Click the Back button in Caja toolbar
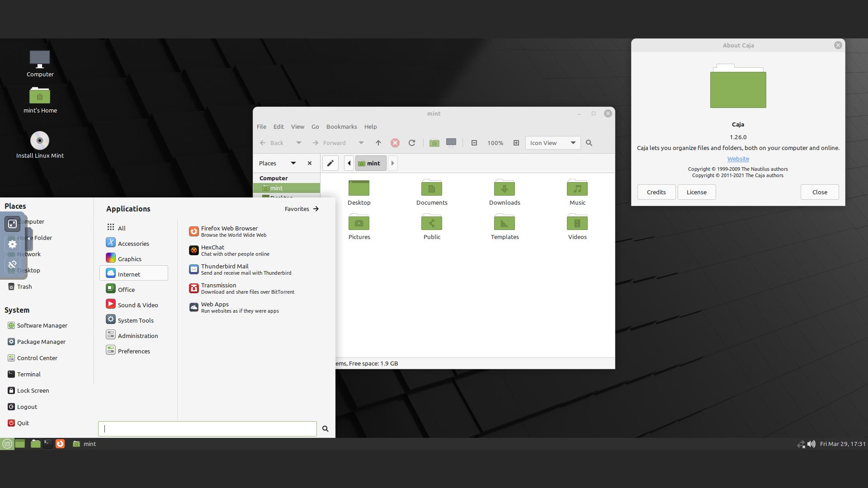868x488 pixels. pyautogui.click(x=272, y=143)
